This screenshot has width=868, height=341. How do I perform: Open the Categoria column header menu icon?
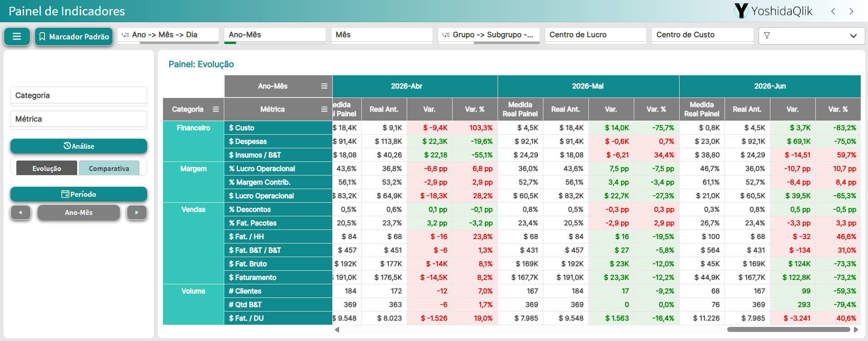[216, 109]
